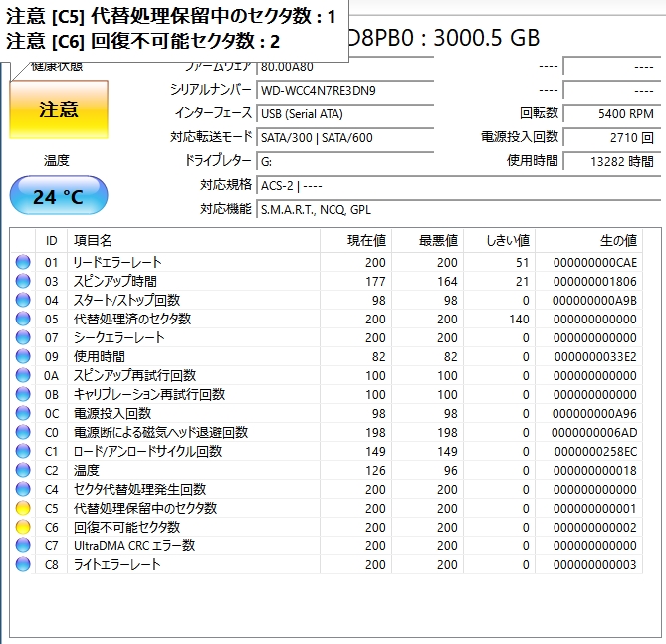Click raw value 000000000001 in C5 row
Viewport: 666px width, 644px height.
pos(594,508)
